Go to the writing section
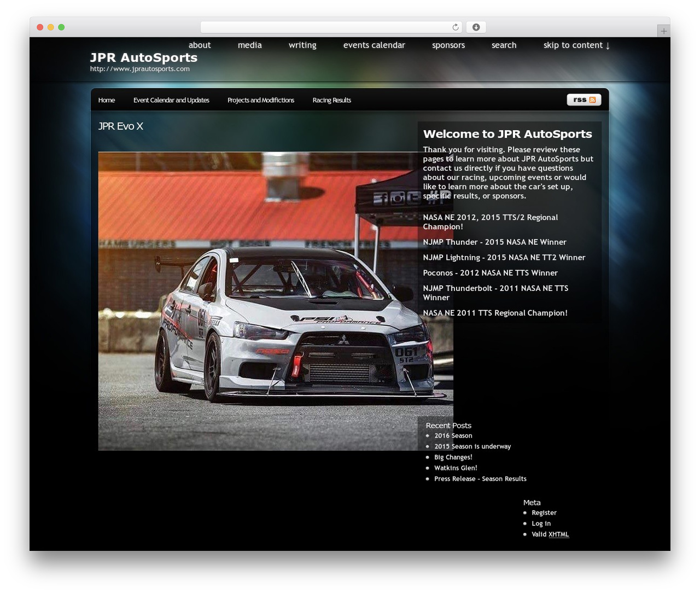This screenshot has width=700, height=593. click(302, 45)
